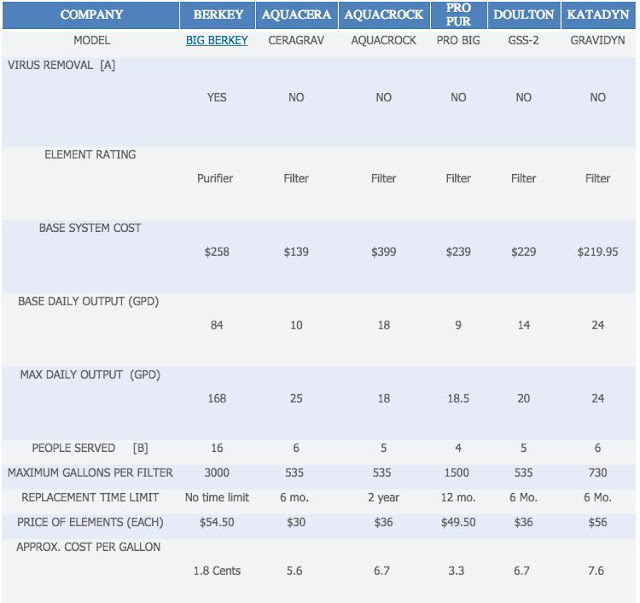Click the CERAGRAV model cell
Viewport: 640px width, 603px height.
coord(296,40)
